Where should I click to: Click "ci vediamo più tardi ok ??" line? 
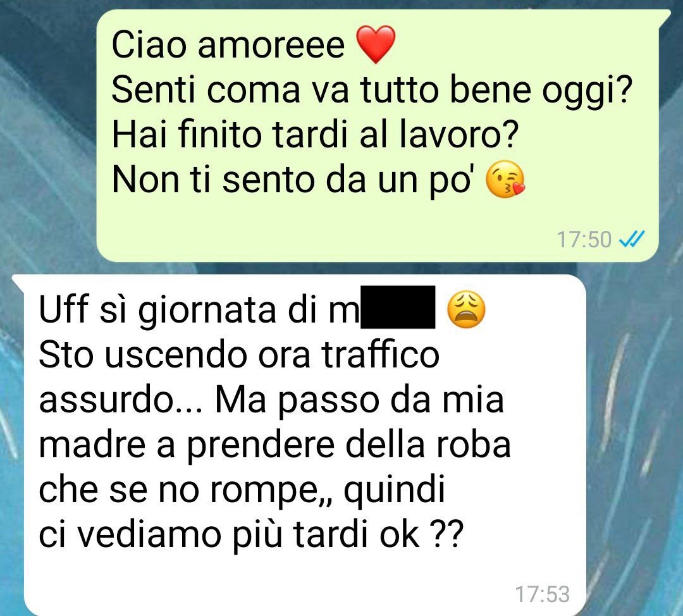pyautogui.click(x=251, y=536)
